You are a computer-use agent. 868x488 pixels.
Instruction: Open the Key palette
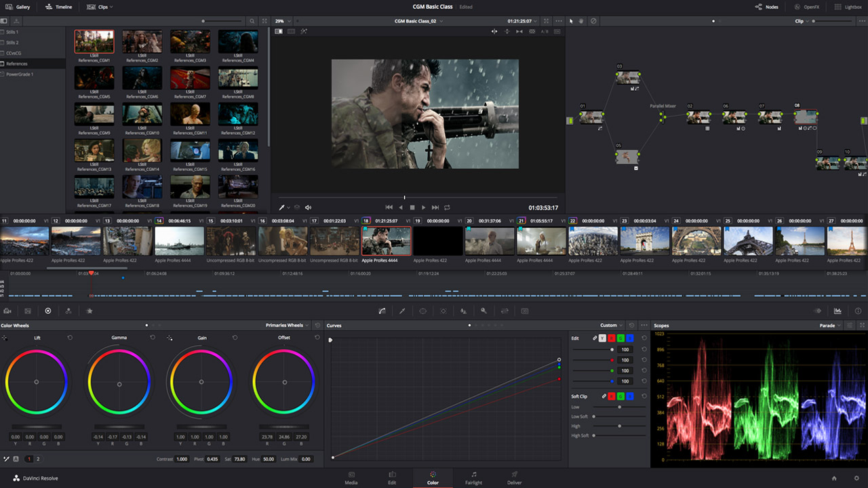click(x=484, y=311)
